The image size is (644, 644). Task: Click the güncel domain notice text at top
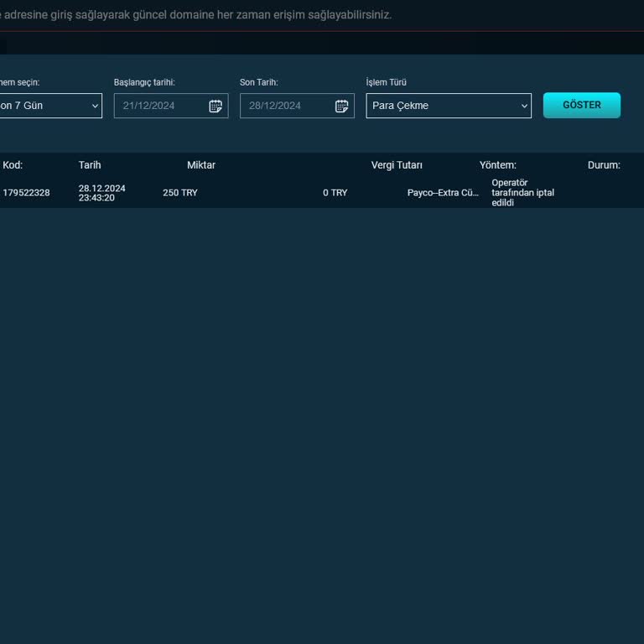[195, 15]
